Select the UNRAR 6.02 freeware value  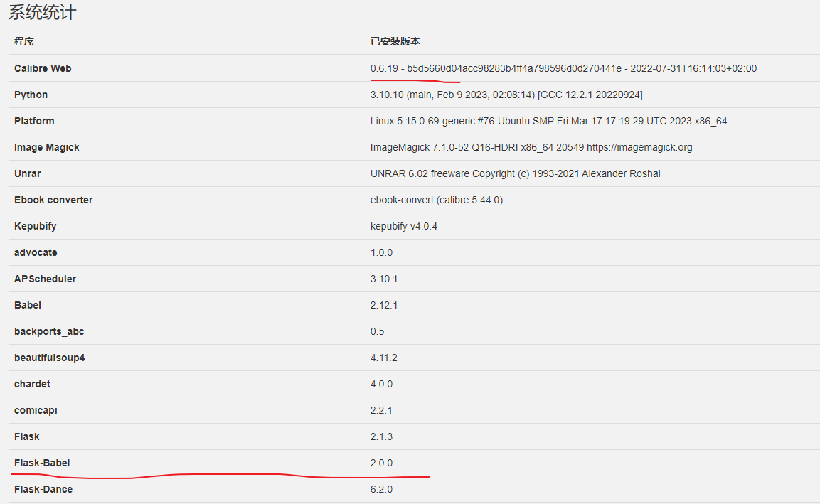515,173
